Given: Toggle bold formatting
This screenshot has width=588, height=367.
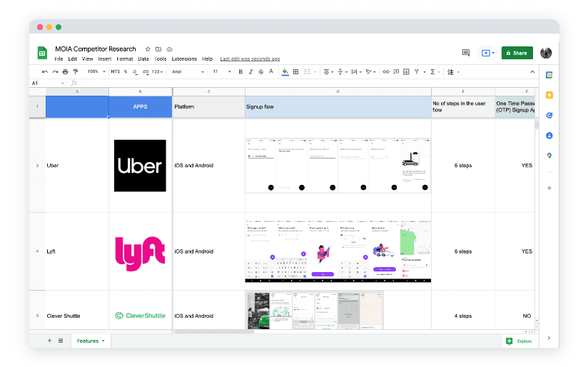Looking at the screenshot, I should 240,71.
